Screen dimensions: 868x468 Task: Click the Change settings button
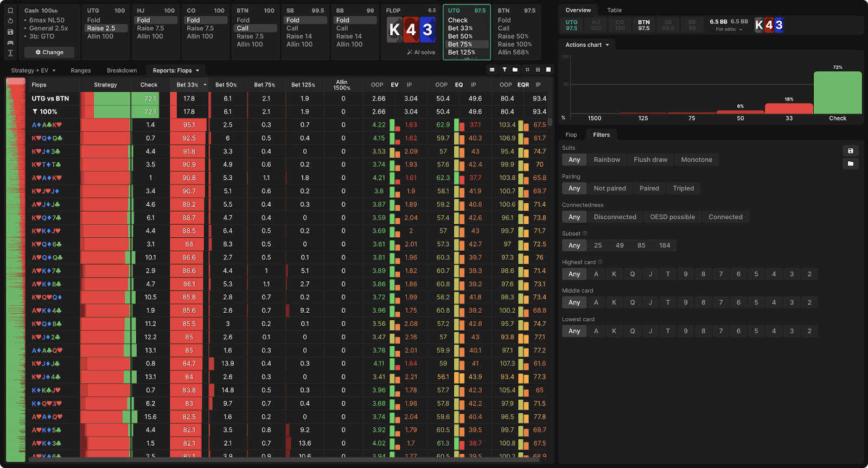(x=49, y=53)
